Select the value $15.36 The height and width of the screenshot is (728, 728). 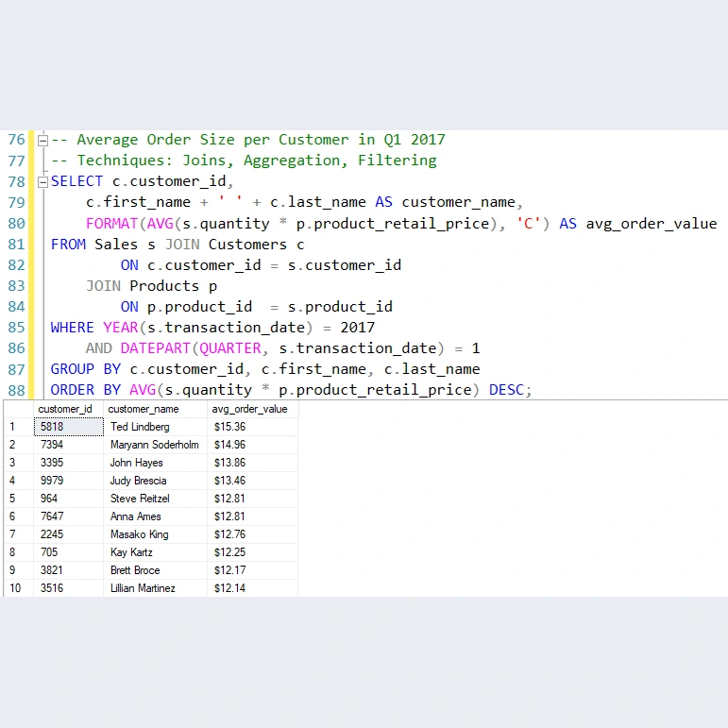229,427
